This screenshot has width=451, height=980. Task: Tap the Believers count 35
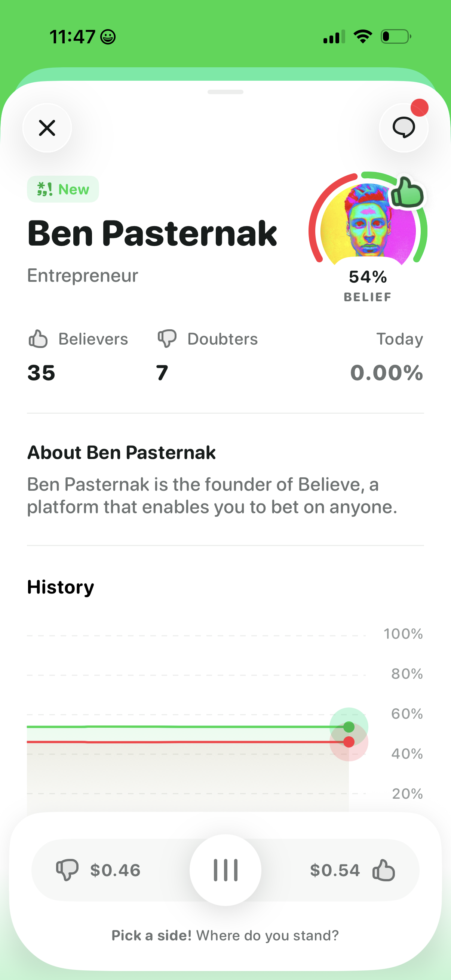pos(41,372)
